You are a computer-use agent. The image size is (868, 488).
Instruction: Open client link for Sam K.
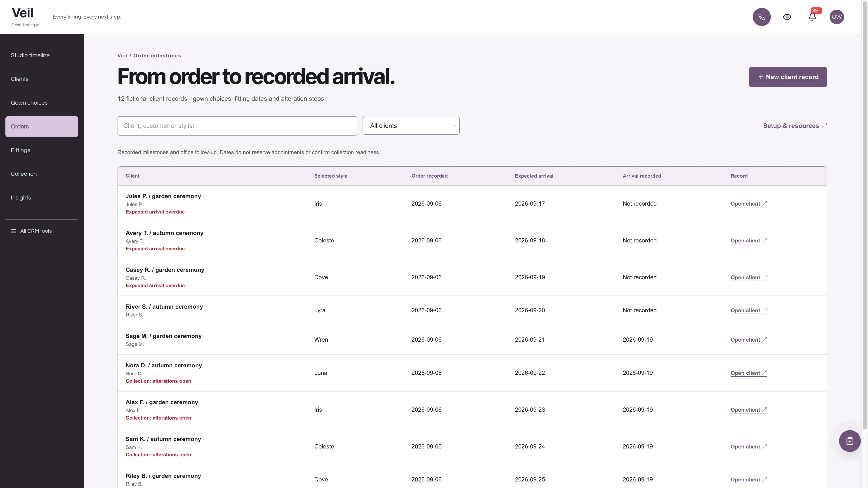pos(748,447)
